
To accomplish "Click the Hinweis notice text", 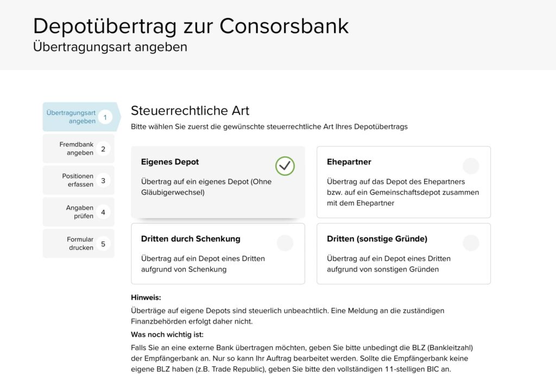I will pyautogui.click(x=143, y=298).
